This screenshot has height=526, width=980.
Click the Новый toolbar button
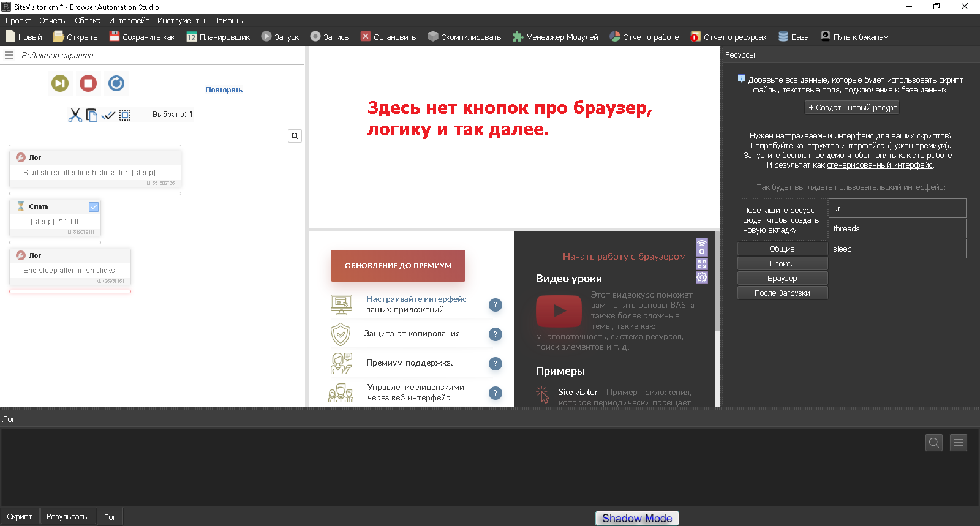click(x=24, y=37)
